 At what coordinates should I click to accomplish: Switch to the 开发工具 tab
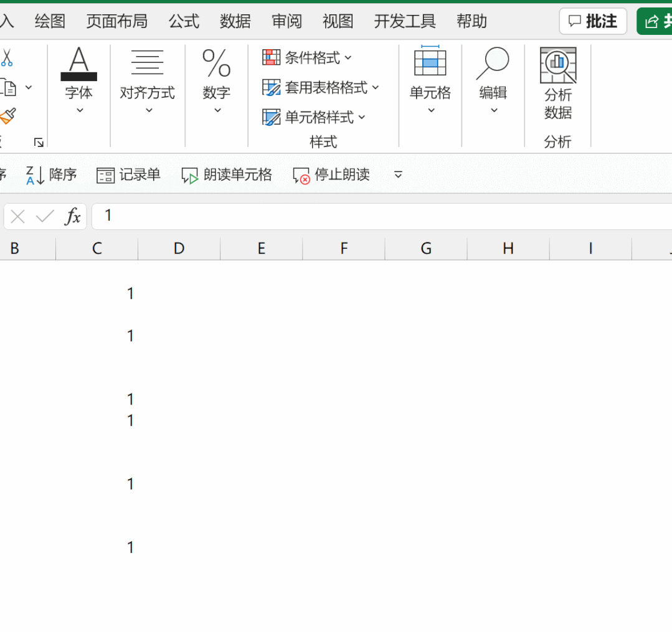405,21
